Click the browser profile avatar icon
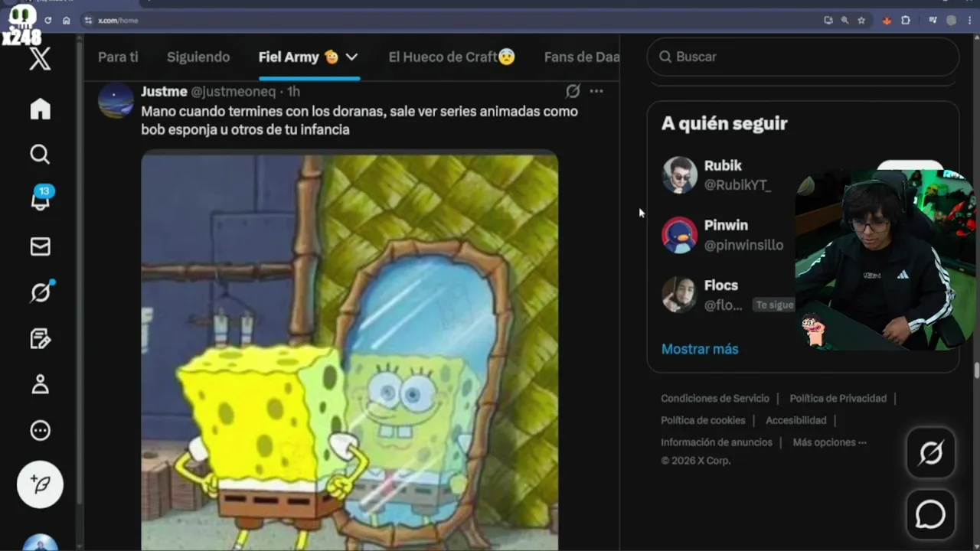Image resolution: width=980 pixels, height=551 pixels. click(x=952, y=21)
